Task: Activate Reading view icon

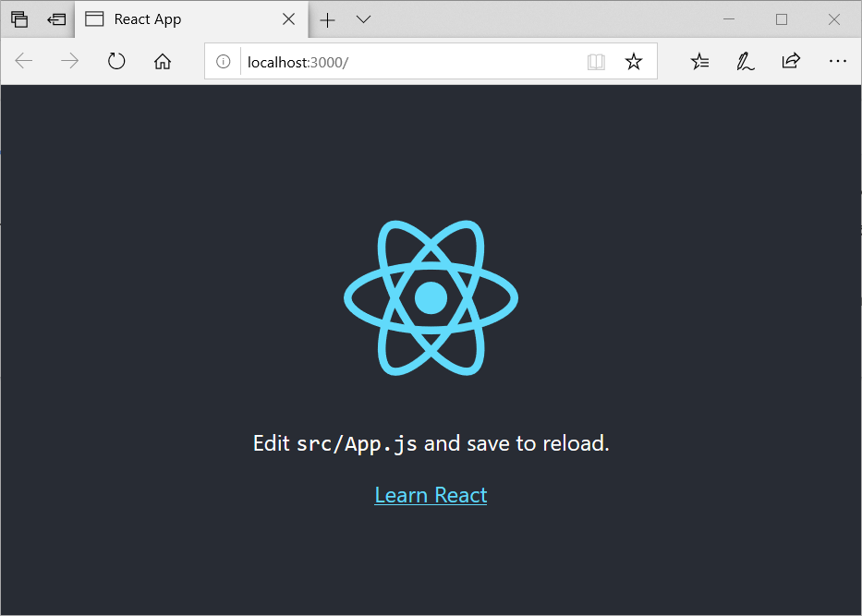Action: click(x=596, y=61)
